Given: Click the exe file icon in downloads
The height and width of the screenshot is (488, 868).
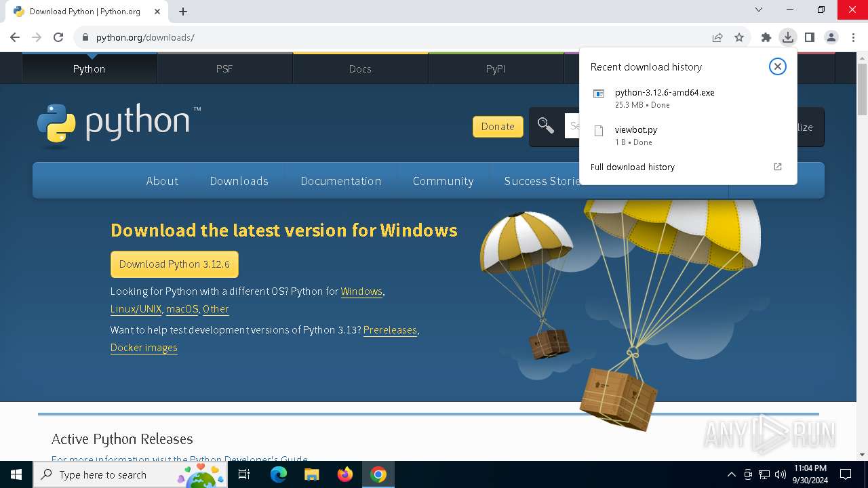Looking at the screenshot, I should 599,94.
